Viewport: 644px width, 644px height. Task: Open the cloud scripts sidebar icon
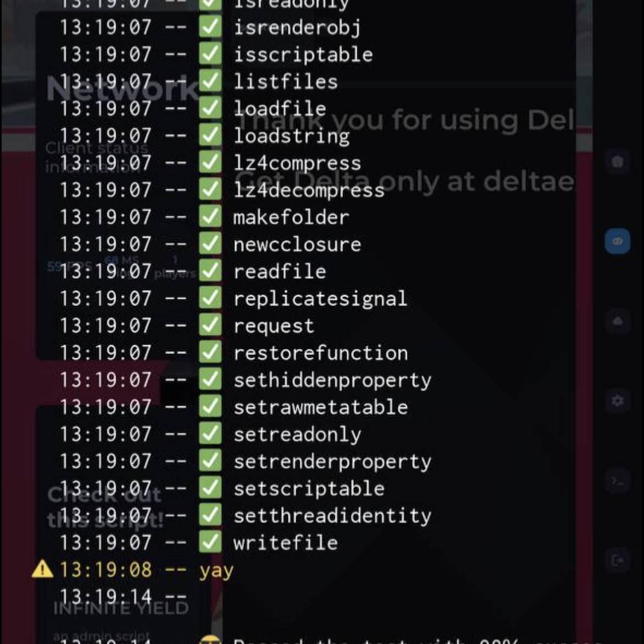click(617, 321)
